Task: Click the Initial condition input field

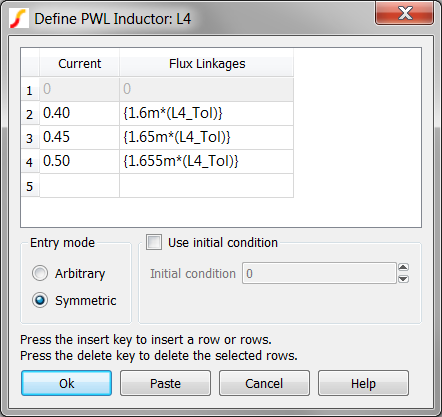Action: [319, 273]
